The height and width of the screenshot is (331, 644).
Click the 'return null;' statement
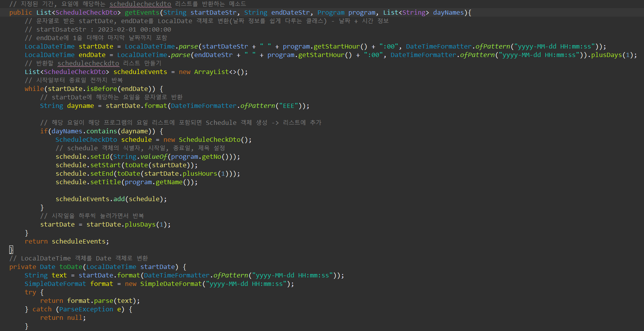click(63, 318)
